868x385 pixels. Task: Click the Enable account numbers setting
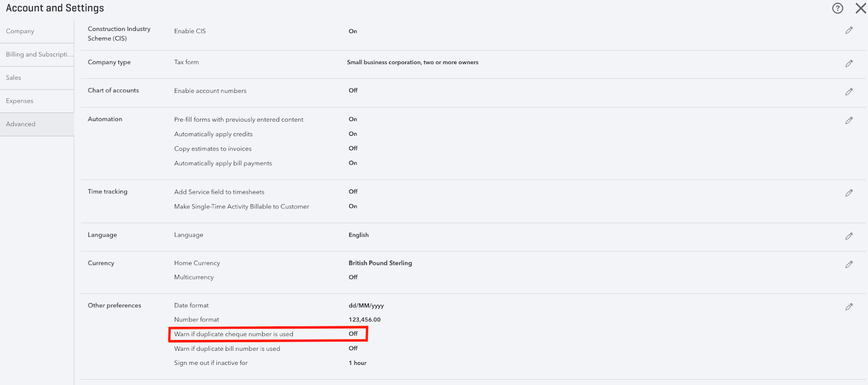click(x=210, y=91)
